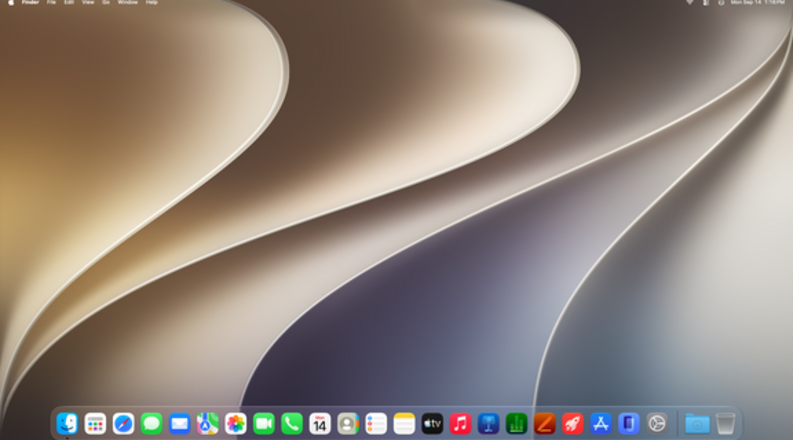Open the Edit menu
Screen dimensions: 793x440
tap(69, 3)
